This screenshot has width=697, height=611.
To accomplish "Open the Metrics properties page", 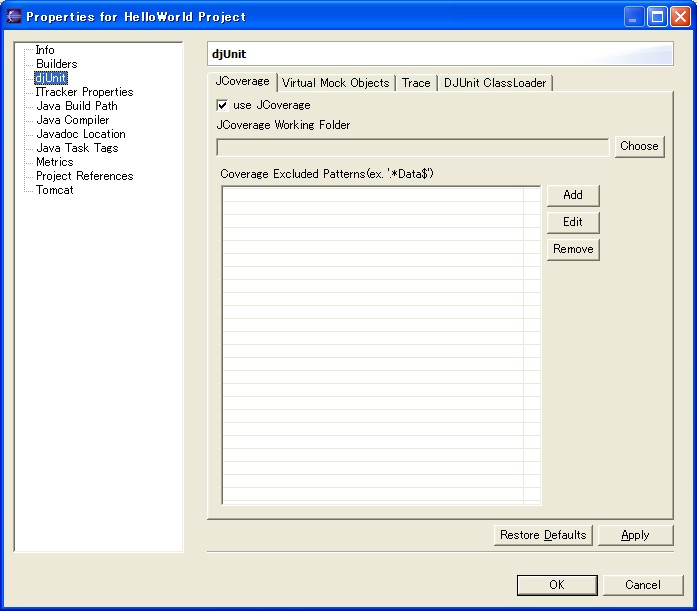I will (x=55, y=162).
